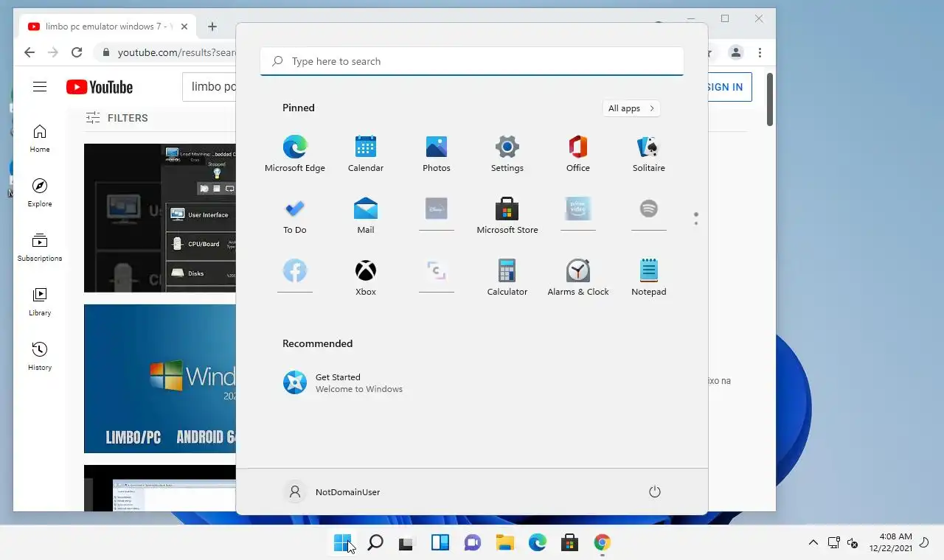
Task: Open File Explorer from the taskbar
Action: (x=504, y=543)
